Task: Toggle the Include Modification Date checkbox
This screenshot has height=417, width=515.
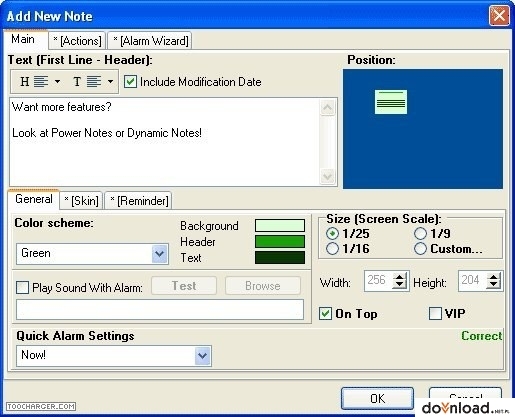Action: (x=130, y=82)
